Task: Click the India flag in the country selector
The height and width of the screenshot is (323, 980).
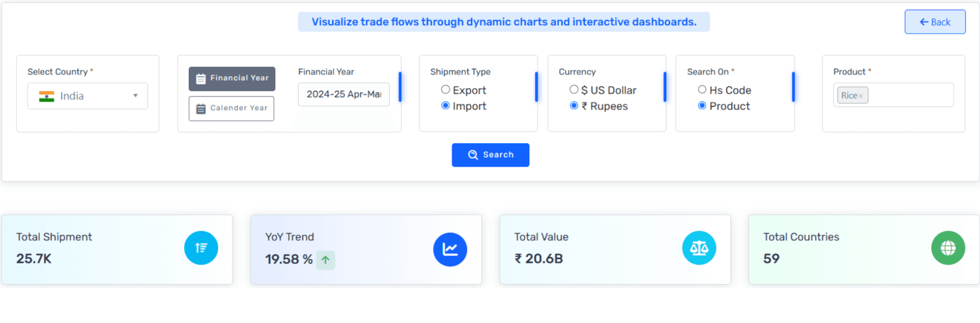Action: click(x=47, y=96)
